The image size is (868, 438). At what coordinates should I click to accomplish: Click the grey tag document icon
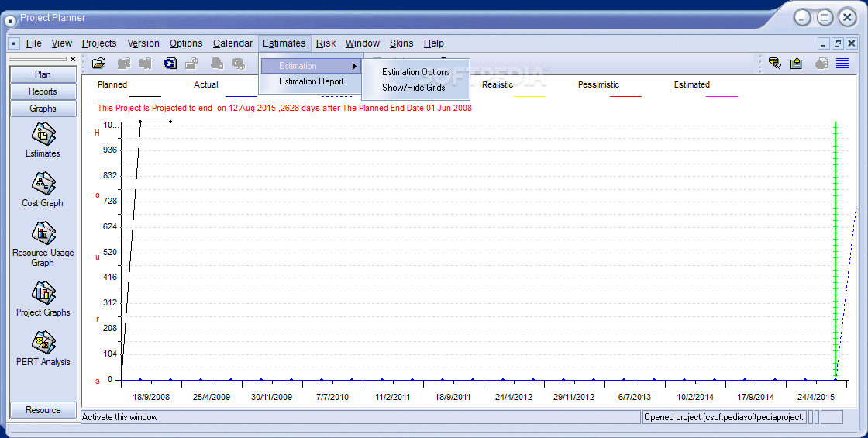click(821, 63)
